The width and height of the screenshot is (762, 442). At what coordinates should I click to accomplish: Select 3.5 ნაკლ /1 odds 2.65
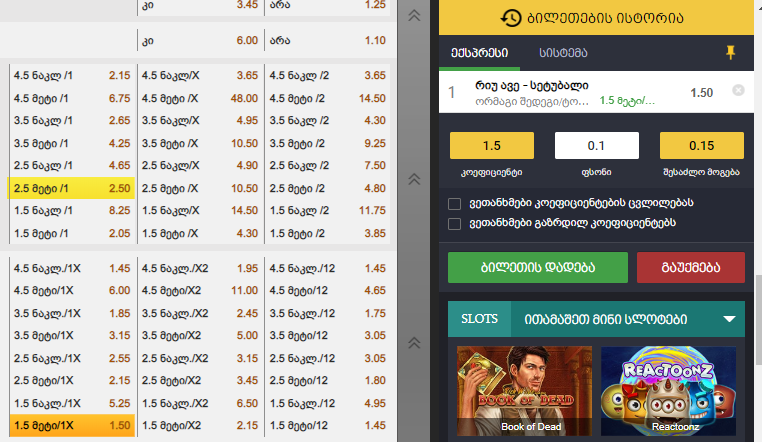coord(71,120)
